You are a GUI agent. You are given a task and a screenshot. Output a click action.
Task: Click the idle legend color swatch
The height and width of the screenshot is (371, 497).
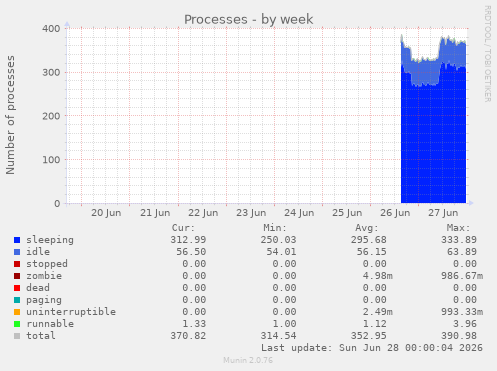[17, 252]
